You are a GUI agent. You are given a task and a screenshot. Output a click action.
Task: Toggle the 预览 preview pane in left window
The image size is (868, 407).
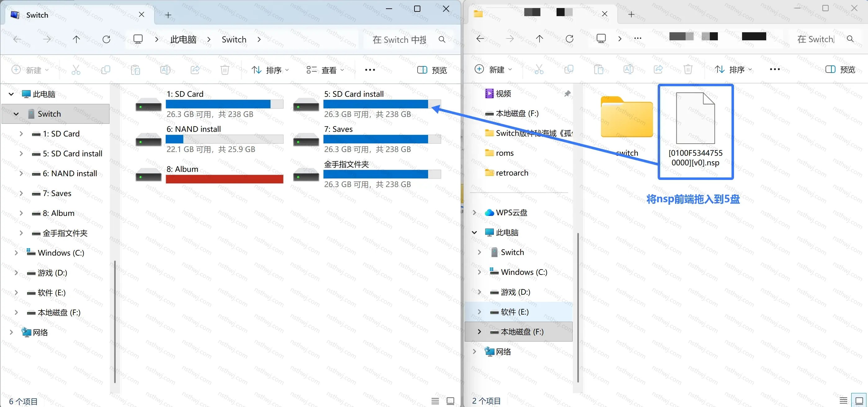[x=432, y=70]
